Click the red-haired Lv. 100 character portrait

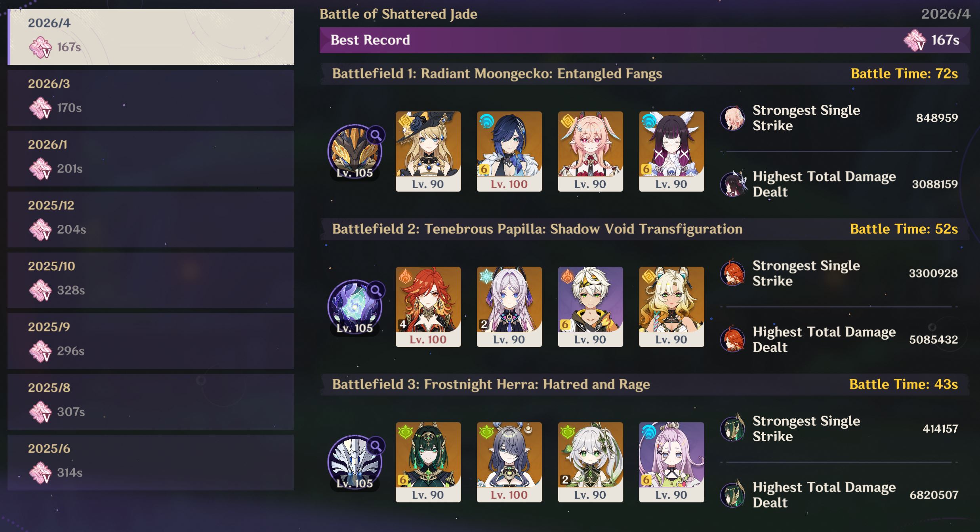428,307
